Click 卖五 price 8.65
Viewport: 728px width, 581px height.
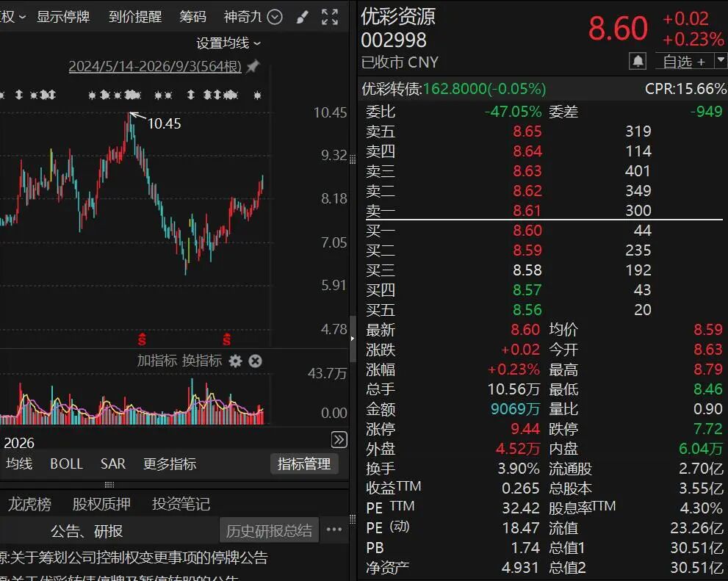[527, 131]
